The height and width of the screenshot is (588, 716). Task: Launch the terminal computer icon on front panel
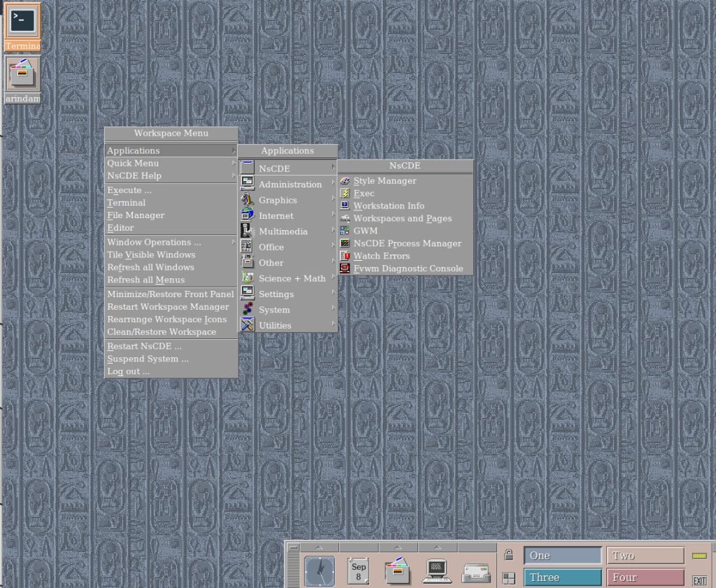[x=437, y=571]
